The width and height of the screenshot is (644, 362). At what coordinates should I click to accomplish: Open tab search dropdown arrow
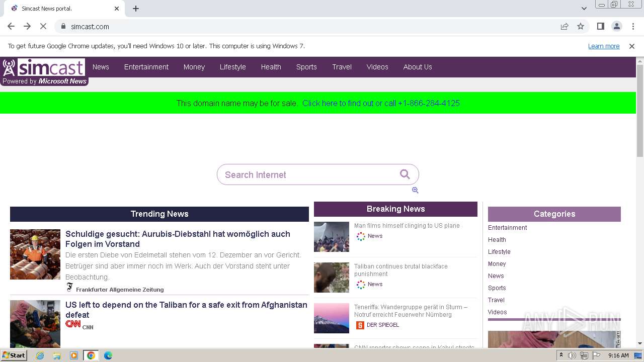(584, 9)
